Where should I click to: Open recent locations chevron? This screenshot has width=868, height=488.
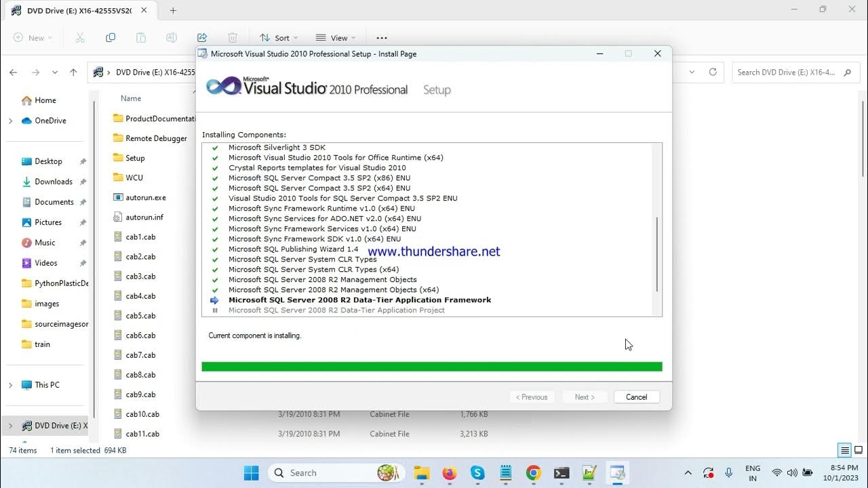[55, 72]
